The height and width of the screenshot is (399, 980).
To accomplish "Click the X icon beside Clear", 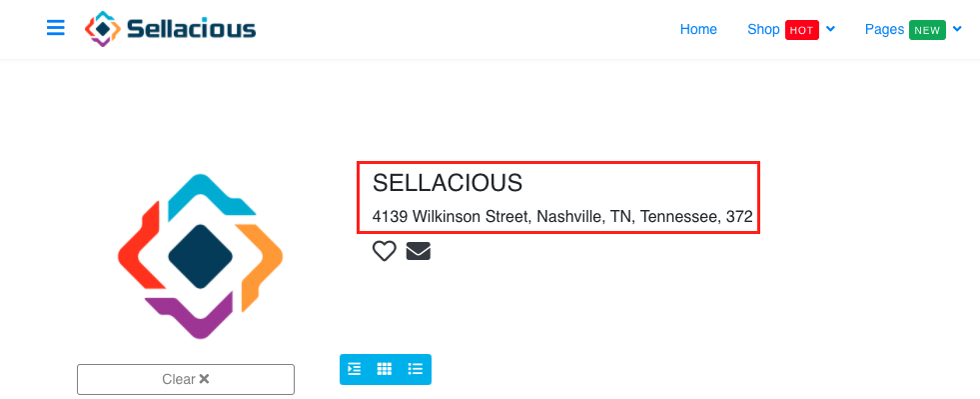I will click(205, 379).
